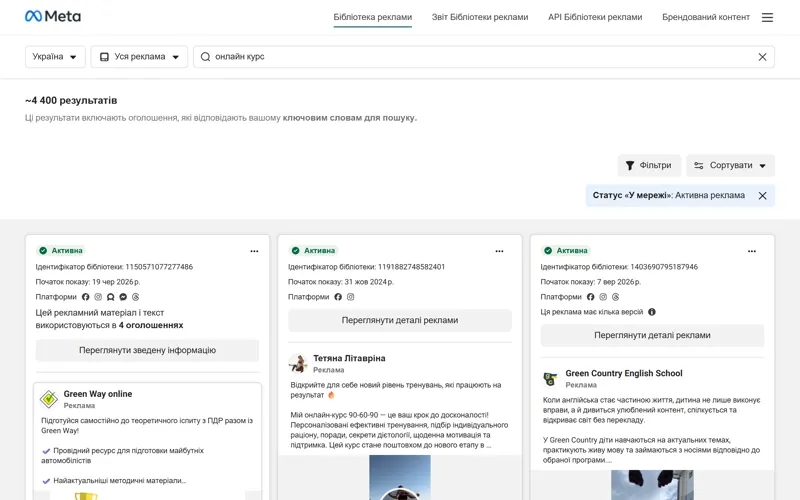Open the Тетяна Літавріна page name

(x=349, y=358)
